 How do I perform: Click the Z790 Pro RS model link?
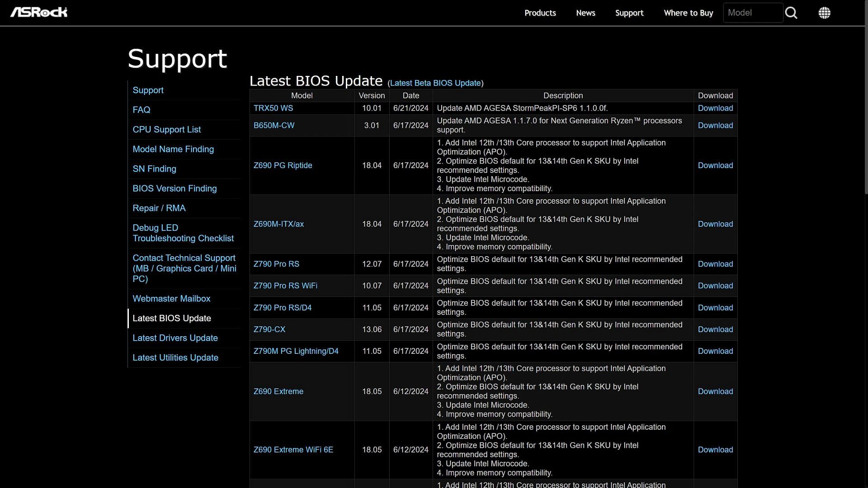click(x=276, y=263)
